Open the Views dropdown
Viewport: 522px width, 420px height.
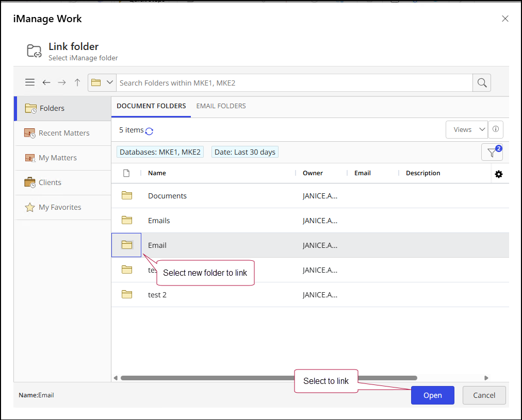point(466,130)
